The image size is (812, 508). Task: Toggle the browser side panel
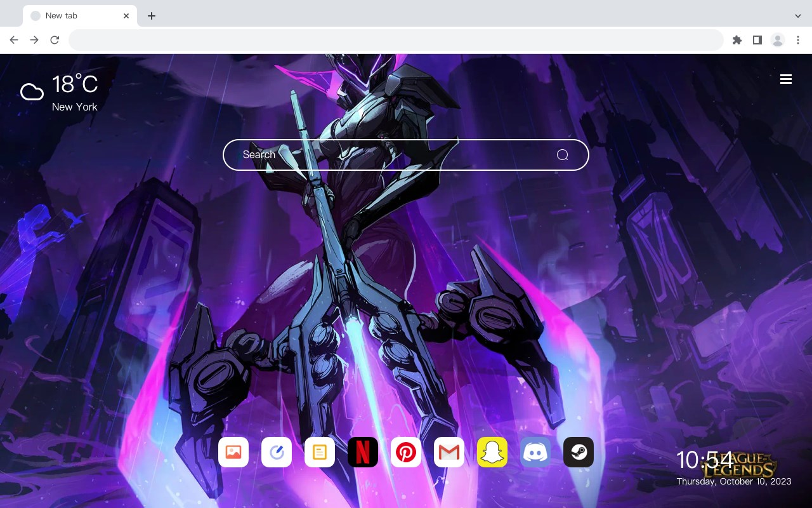pyautogui.click(x=757, y=40)
